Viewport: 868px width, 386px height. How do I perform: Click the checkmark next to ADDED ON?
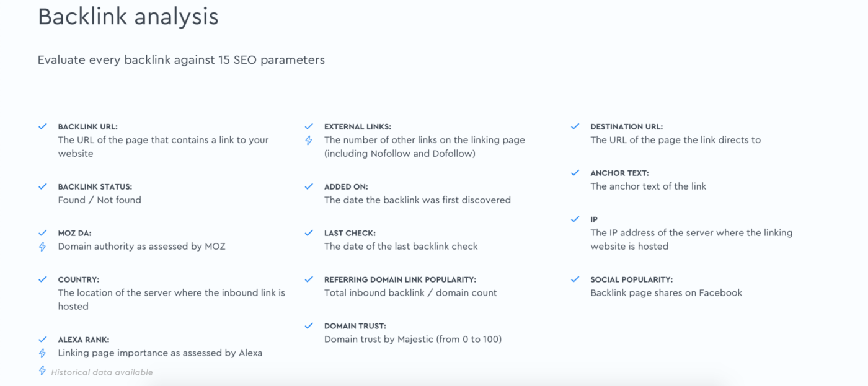(309, 186)
